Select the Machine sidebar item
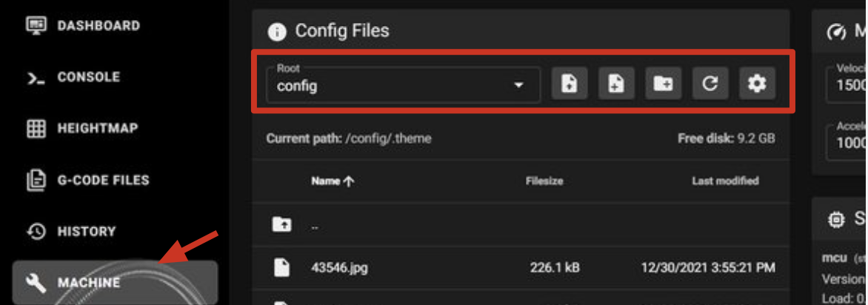 [88, 282]
